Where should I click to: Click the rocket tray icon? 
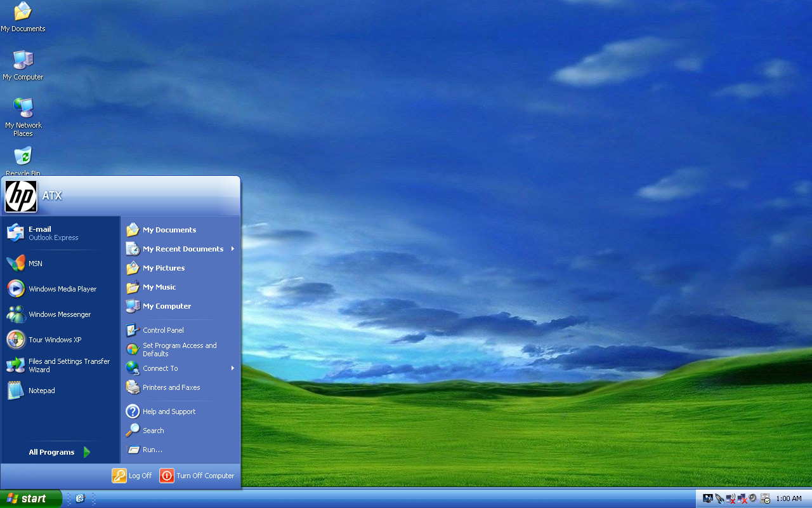(x=719, y=498)
